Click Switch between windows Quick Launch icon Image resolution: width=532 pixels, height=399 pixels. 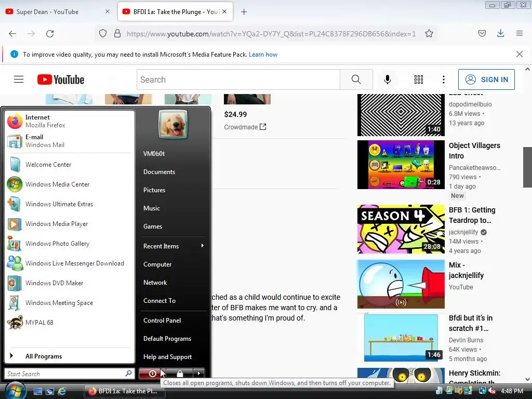[x=50, y=391]
